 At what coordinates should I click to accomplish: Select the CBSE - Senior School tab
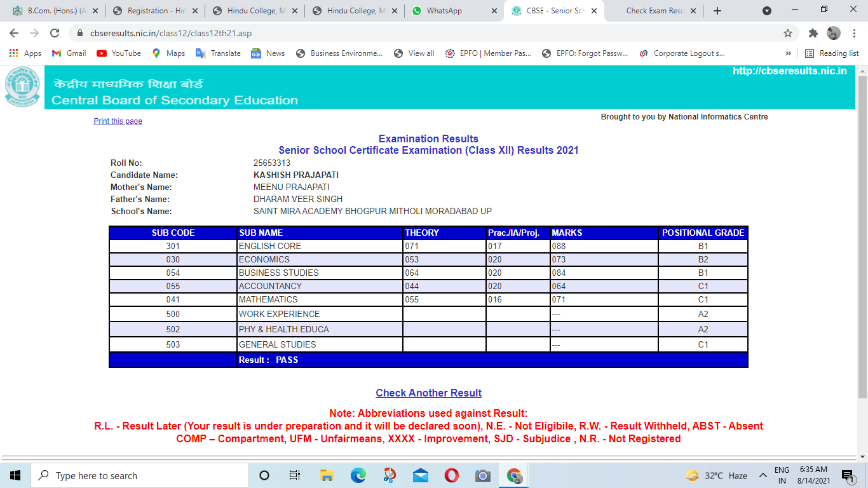click(553, 11)
